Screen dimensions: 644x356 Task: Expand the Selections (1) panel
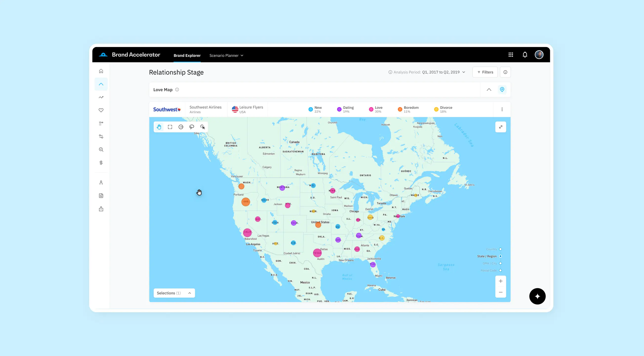click(174, 293)
